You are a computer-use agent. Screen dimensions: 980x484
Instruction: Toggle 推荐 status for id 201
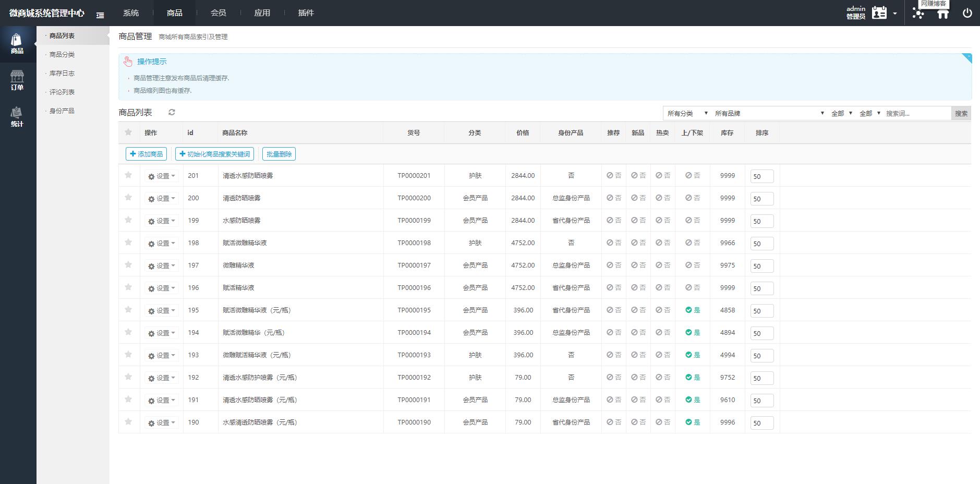tap(614, 175)
